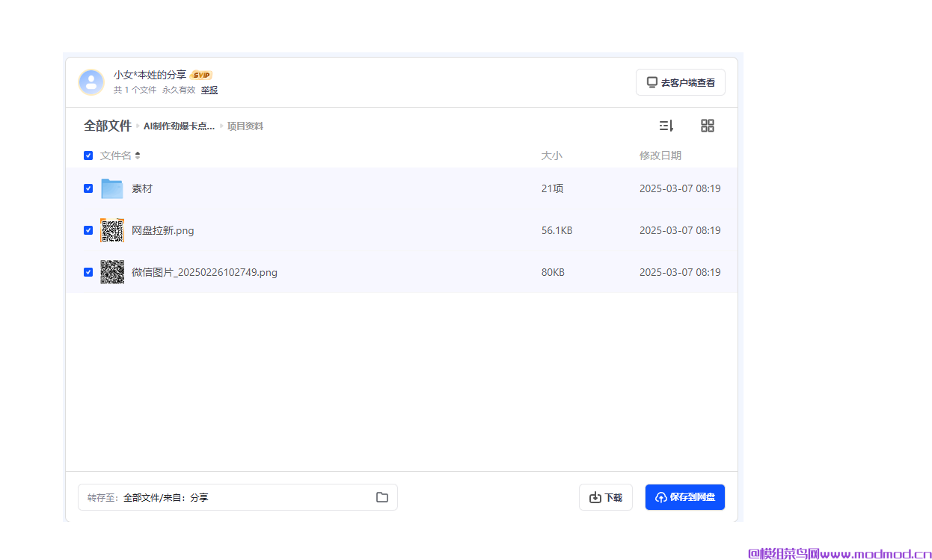
Task: Click the 56.1KB size cell
Action: click(557, 230)
